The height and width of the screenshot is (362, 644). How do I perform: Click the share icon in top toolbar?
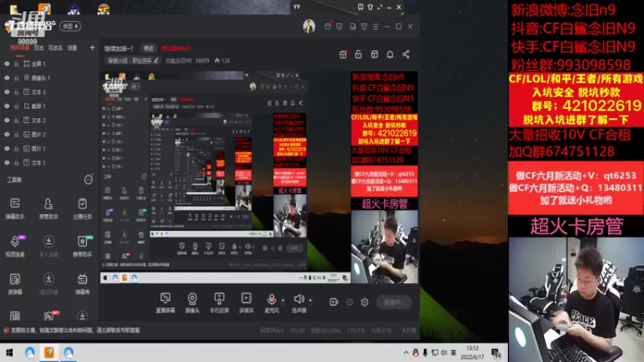click(x=406, y=55)
